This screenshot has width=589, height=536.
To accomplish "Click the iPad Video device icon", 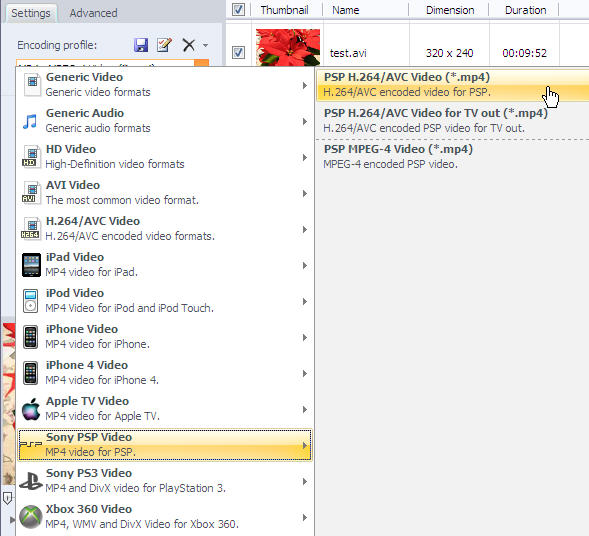I will click(31, 265).
